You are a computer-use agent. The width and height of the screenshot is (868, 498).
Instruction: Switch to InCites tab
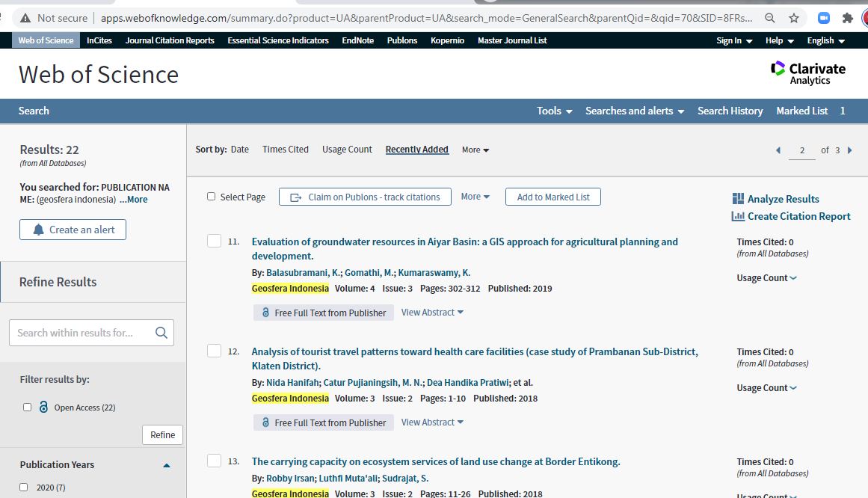(99, 40)
